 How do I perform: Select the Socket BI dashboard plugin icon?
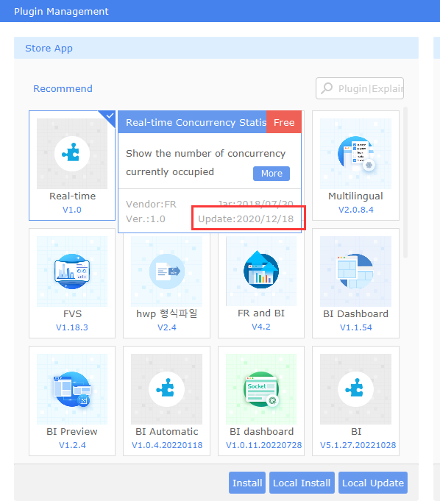click(261, 389)
